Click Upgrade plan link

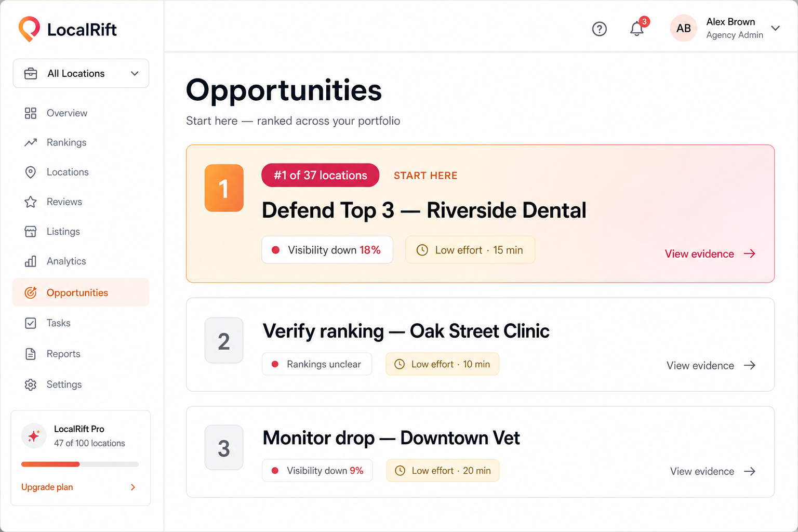pos(47,487)
